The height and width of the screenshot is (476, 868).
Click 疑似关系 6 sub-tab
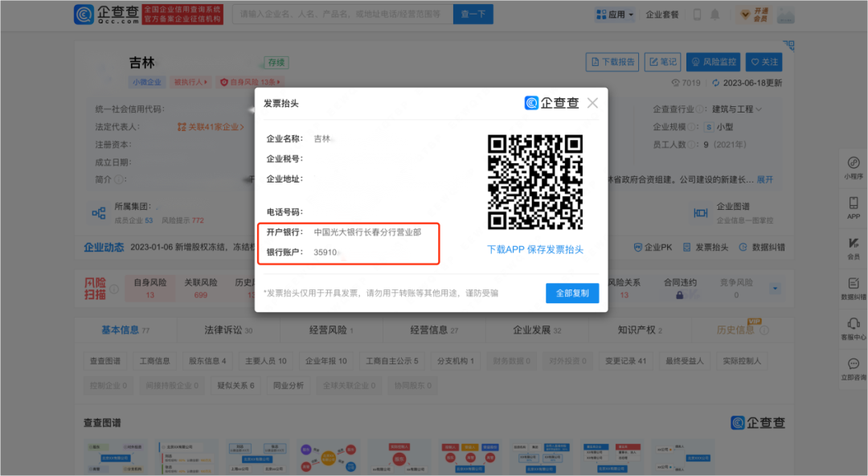click(235, 385)
